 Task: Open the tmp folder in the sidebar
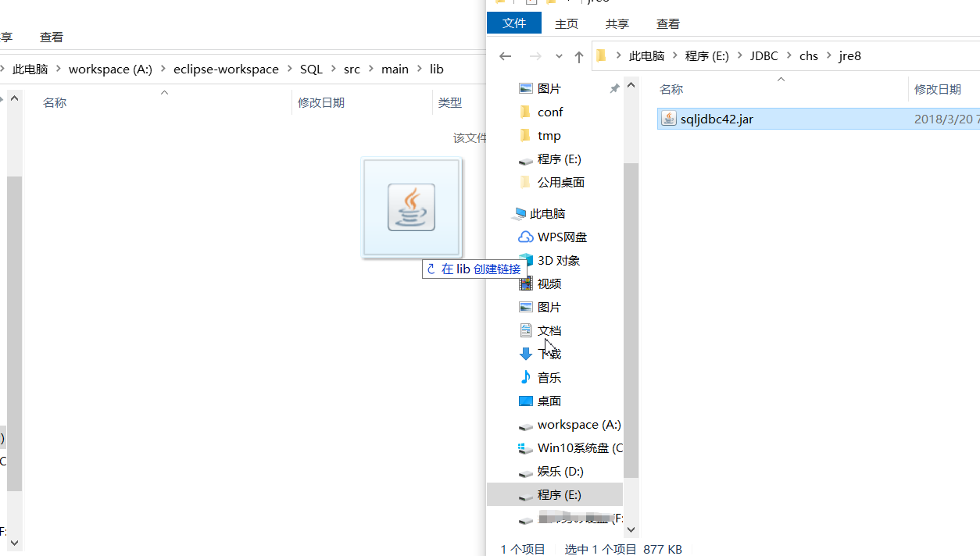click(x=549, y=135)
